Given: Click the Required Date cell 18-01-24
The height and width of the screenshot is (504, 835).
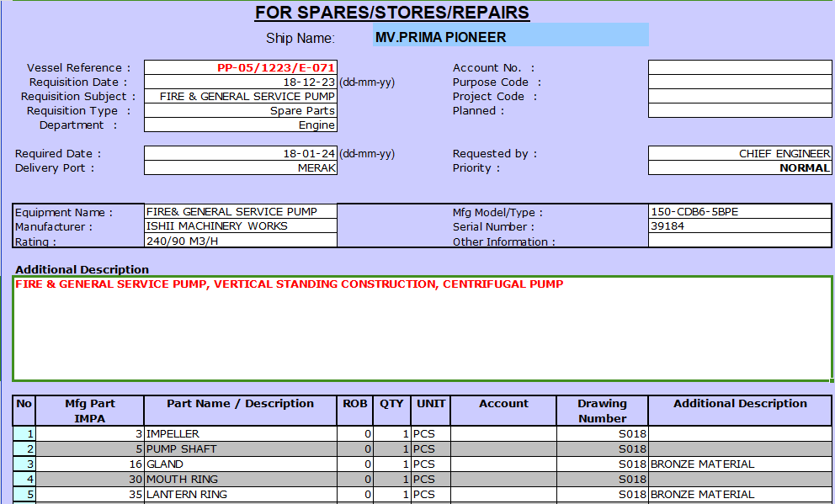Looking at the screenshot, I should 241,154.
